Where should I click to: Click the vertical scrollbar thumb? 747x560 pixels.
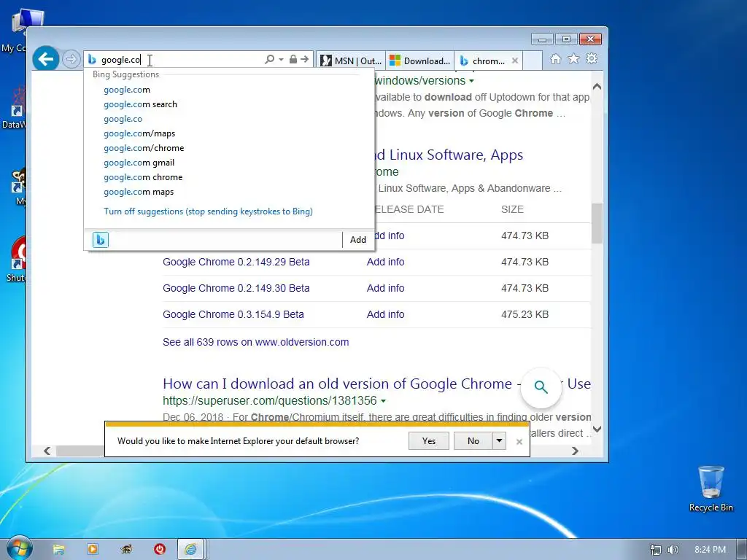[597, 224]
